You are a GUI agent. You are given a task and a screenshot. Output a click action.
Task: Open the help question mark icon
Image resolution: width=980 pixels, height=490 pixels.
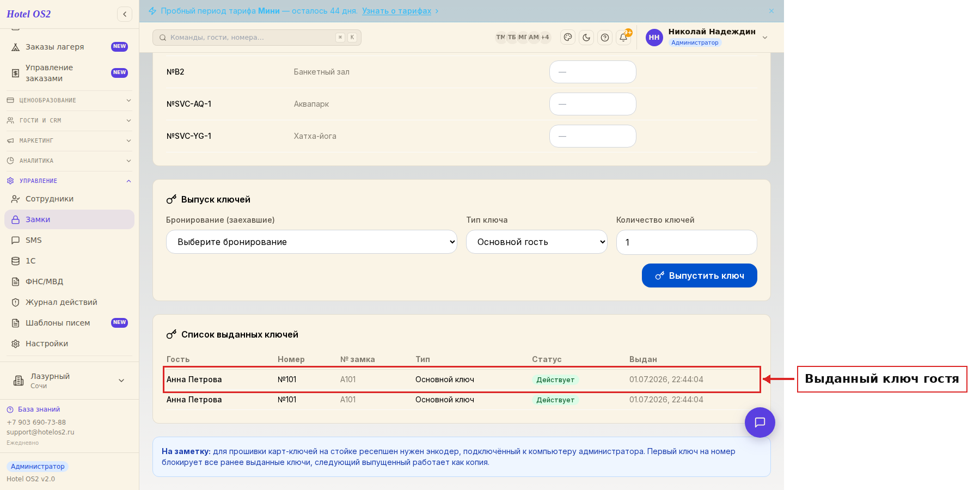605,38
